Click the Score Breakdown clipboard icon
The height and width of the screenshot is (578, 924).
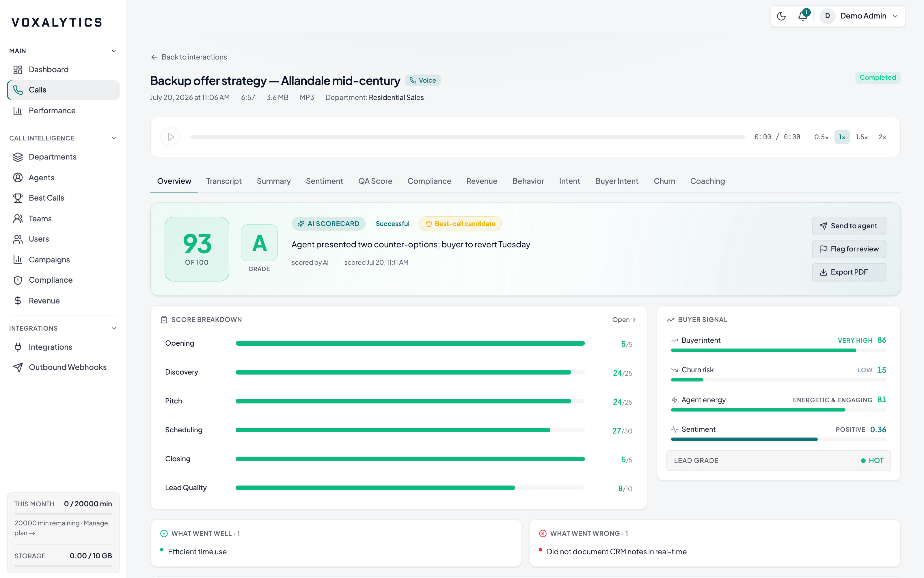[164, 320]
